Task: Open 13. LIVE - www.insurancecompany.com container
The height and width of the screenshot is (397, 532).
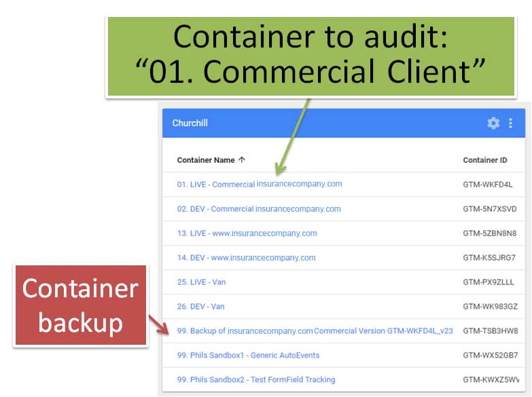Action: [247, 233]
